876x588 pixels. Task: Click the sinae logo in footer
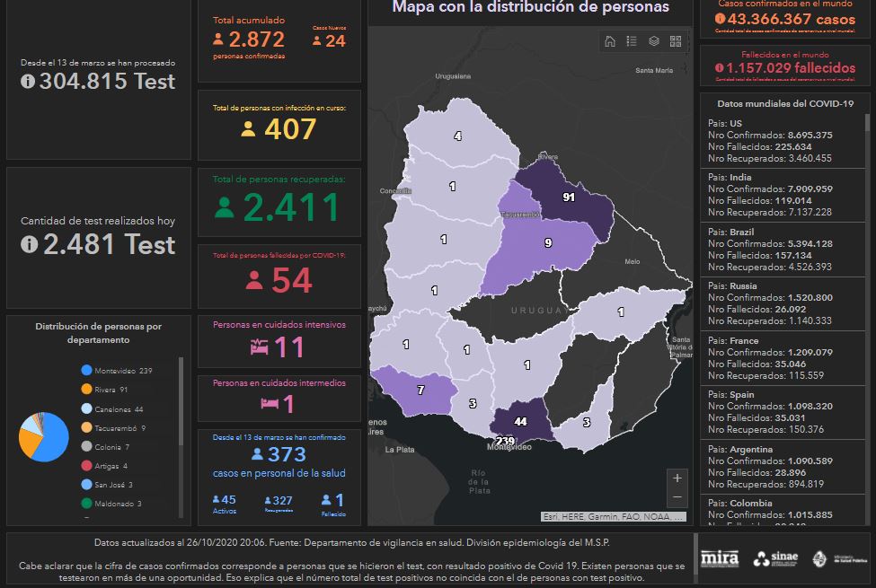coord(773,558)
